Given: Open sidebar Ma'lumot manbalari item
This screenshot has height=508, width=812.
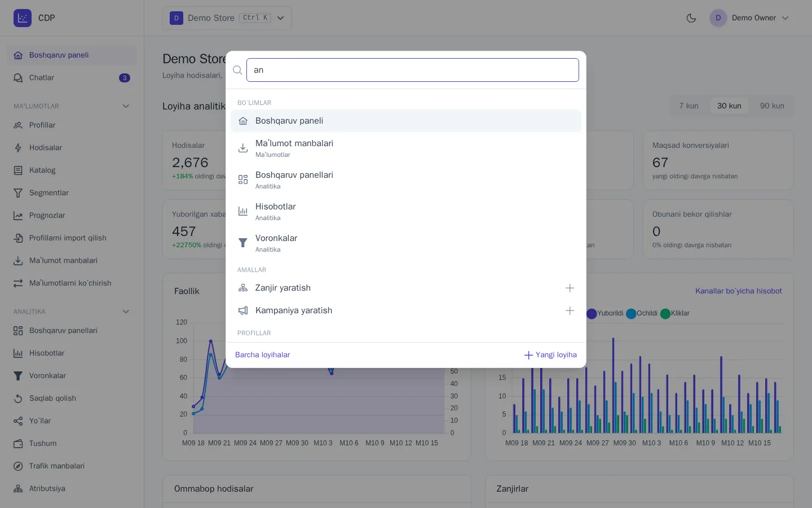Looking at the screenshot, I should [72, 261].
